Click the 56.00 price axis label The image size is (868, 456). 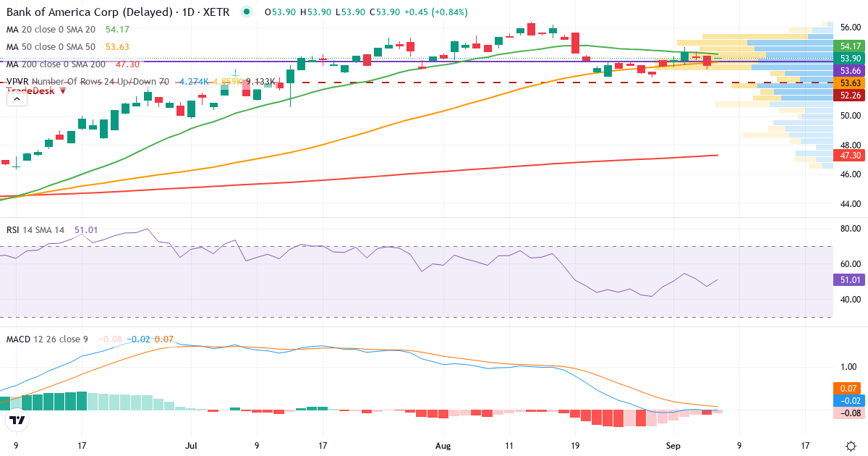tap(850, 28)
